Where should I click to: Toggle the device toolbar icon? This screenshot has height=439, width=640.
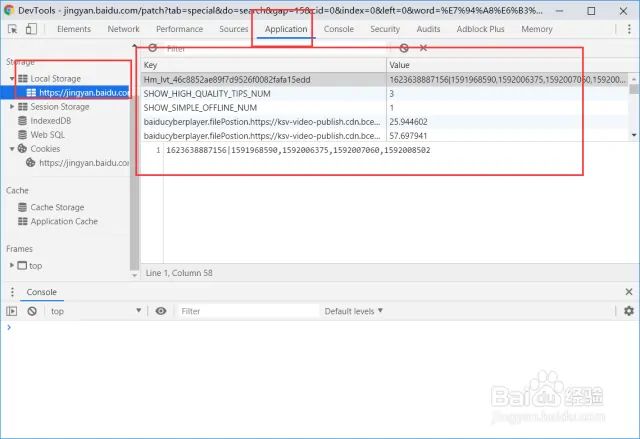31,29
